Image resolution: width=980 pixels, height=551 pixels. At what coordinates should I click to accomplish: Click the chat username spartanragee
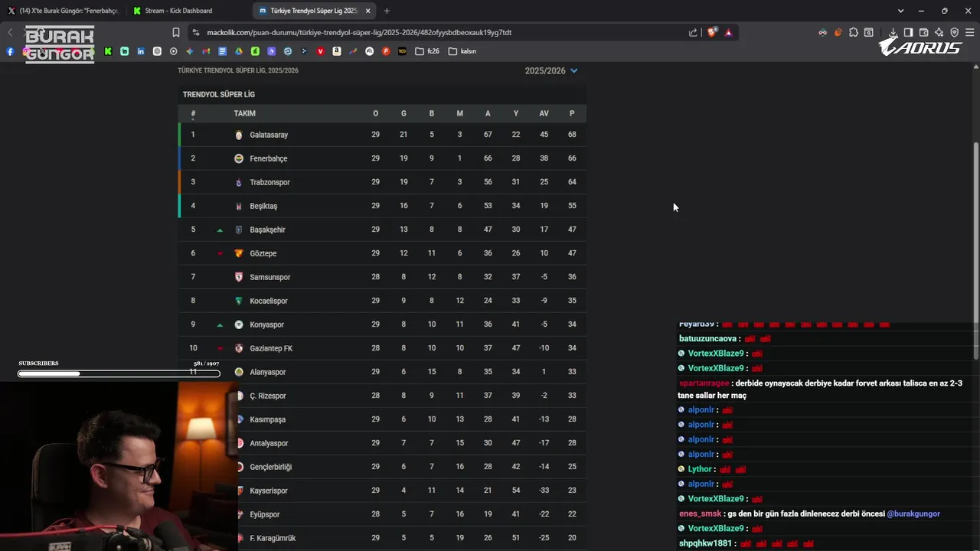[x=704, y=383]
